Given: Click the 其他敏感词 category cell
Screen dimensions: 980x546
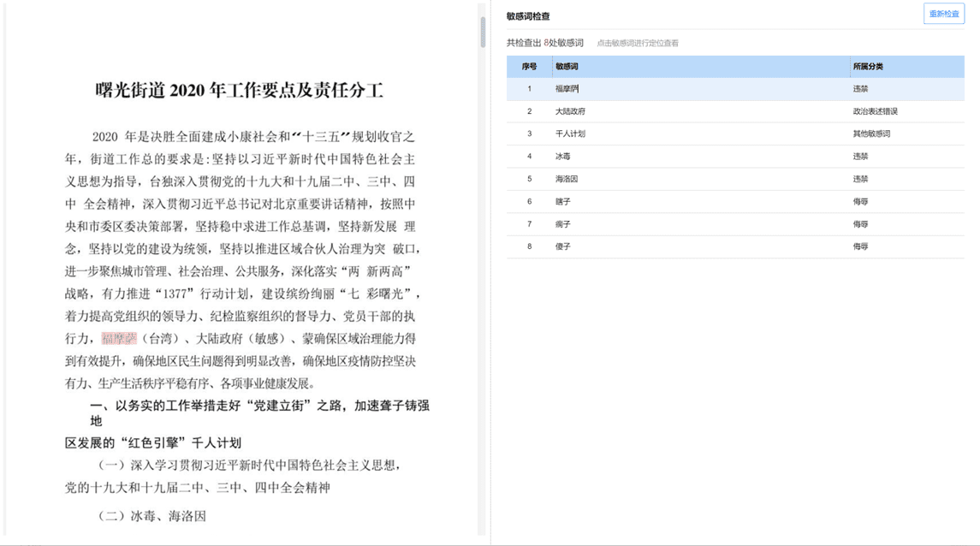Looking at the screenshot, I should tap(871, 134).
